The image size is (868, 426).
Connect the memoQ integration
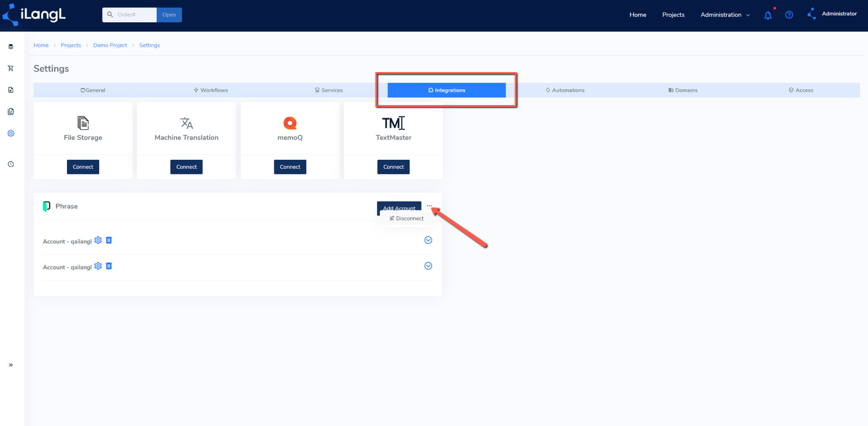[x=290, y=167]
